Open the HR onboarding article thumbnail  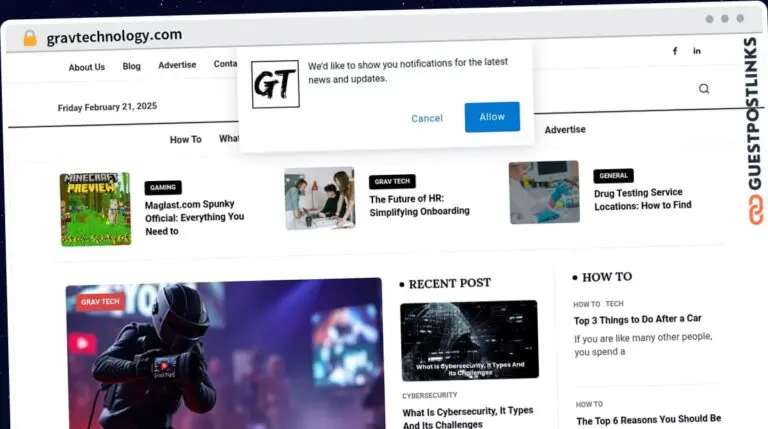[x=319, y=198]
